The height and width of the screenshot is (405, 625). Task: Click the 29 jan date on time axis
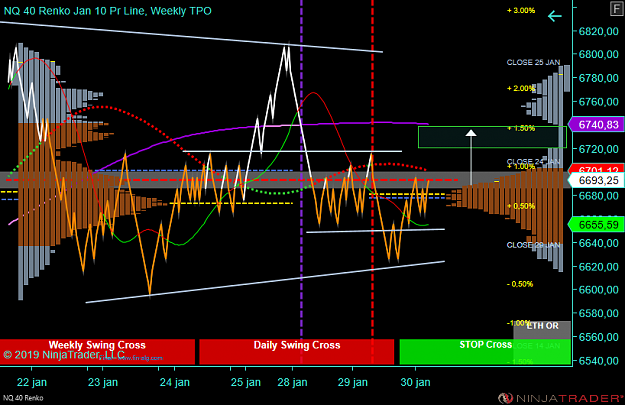(353, 382)
